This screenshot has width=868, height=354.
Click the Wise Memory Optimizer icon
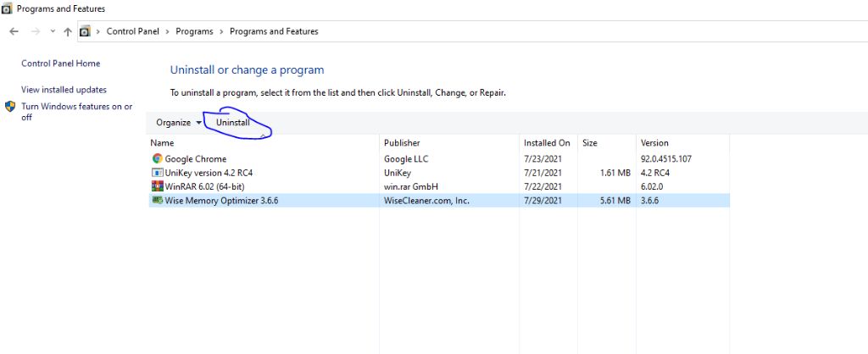pyautogui.click(x=157, y=200)
